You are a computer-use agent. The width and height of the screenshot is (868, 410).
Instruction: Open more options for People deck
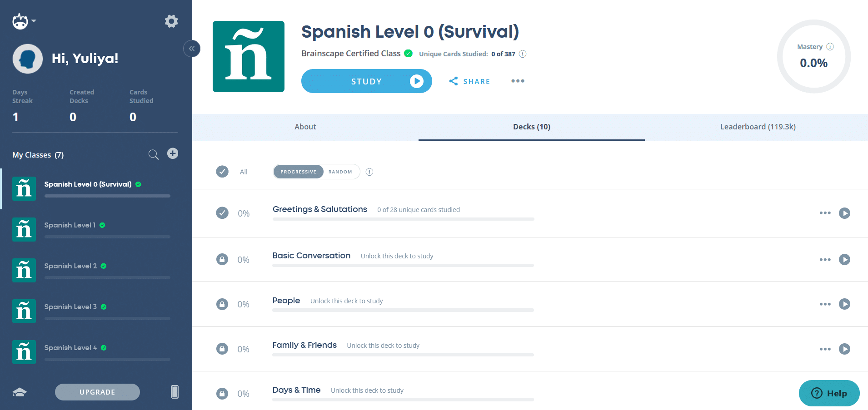pos(825,304)
